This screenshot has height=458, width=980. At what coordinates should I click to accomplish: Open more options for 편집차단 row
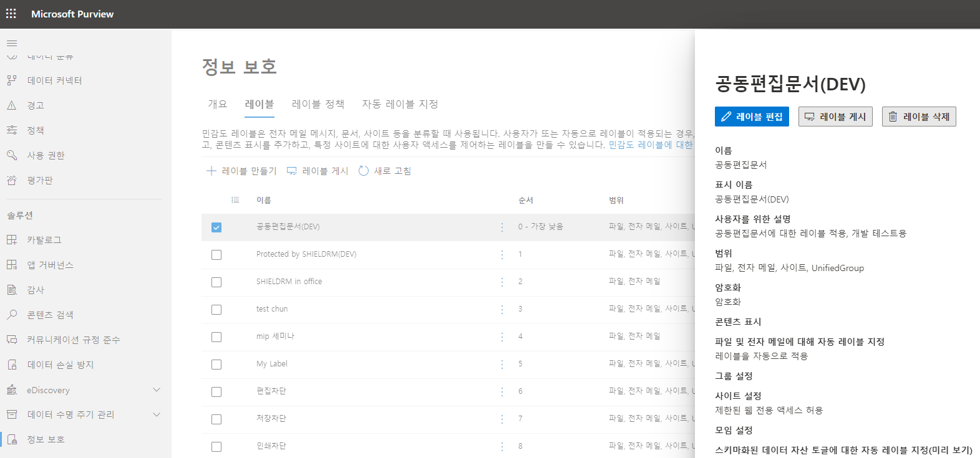[x=502, y=391]
